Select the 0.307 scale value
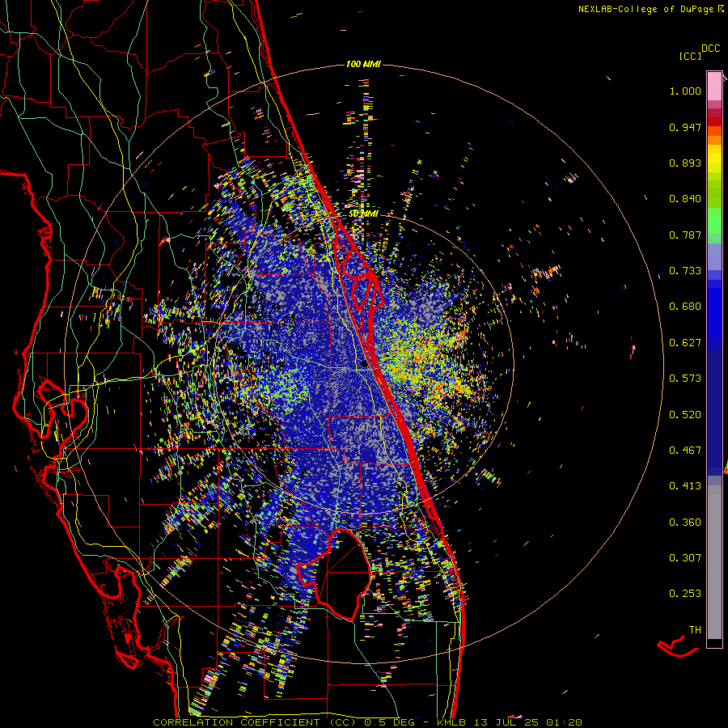Viewport: 728px width, 728px height. pos(685,558)
